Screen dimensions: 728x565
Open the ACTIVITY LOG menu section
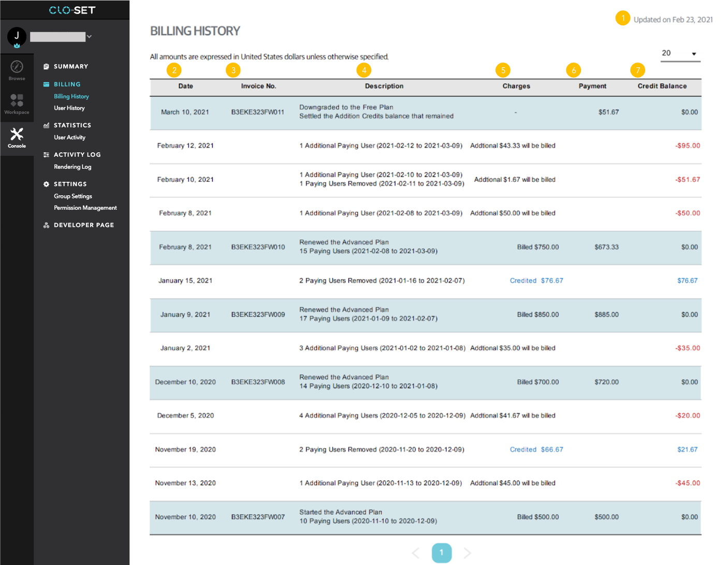pos(77,155)
